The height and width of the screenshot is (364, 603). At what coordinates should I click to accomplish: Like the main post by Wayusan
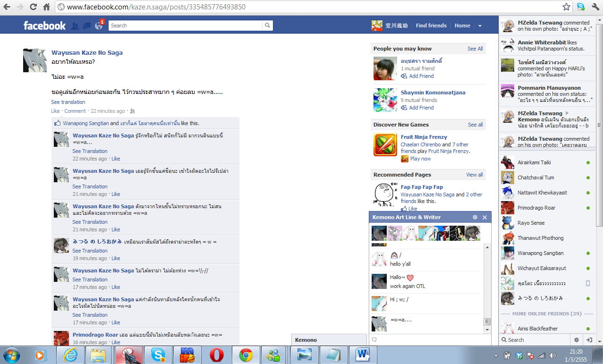pyautogui.click(x=55, y=111)
